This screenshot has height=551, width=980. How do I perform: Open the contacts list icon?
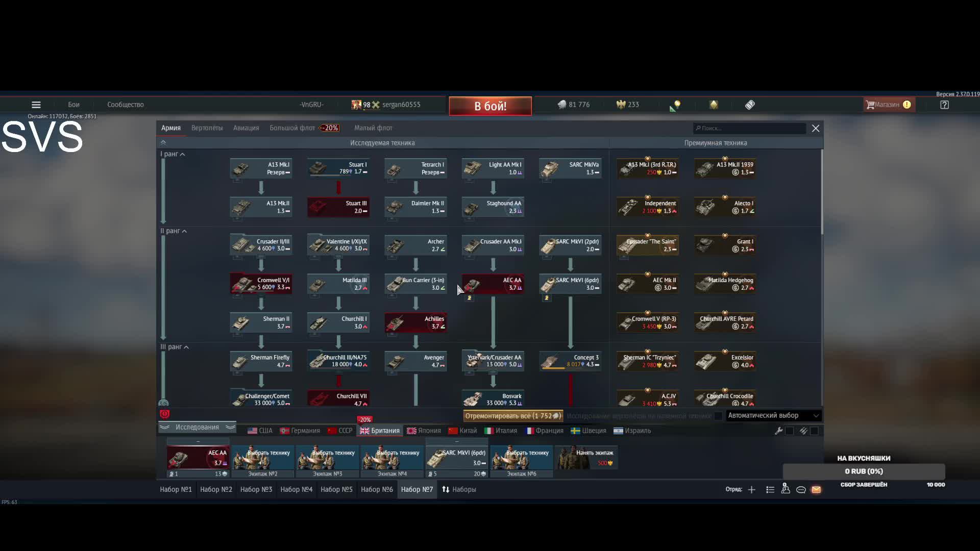770,490
